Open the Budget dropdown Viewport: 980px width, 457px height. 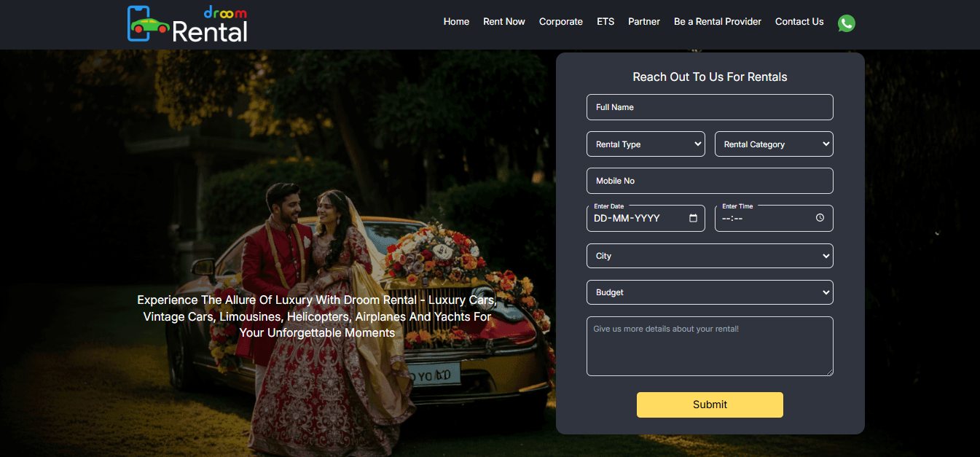pos(710,292)
